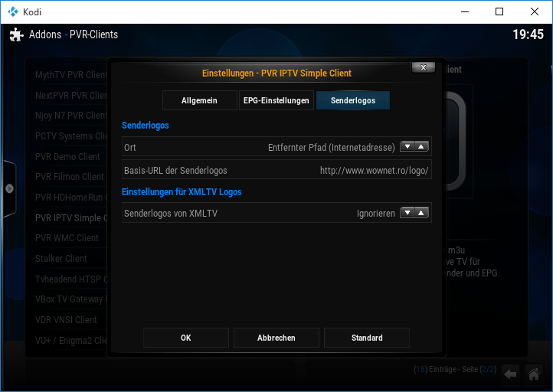Close the PVR IPTV settings dialog

(x=424, y=67)
